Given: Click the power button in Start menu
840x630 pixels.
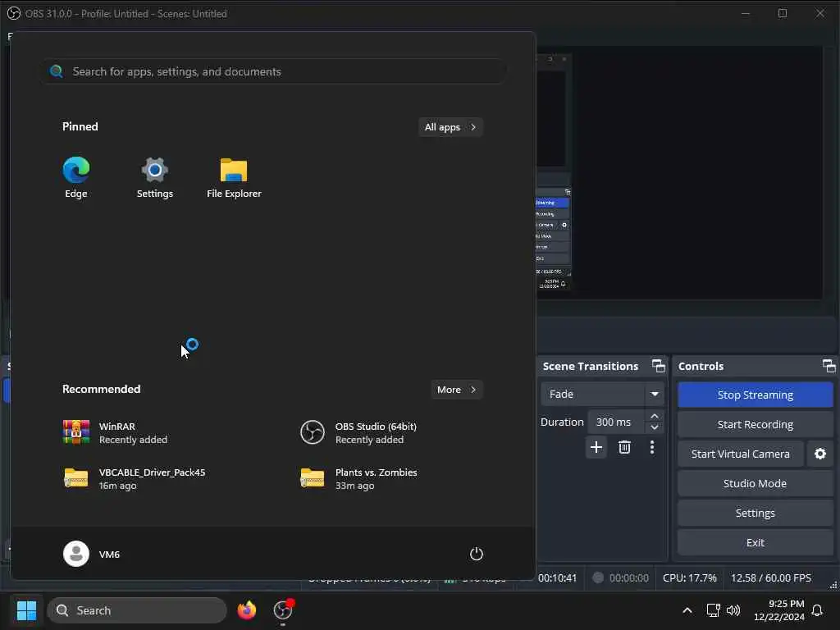Looking at the screenshot, I should pyautogui.click(x=477, y=554).
